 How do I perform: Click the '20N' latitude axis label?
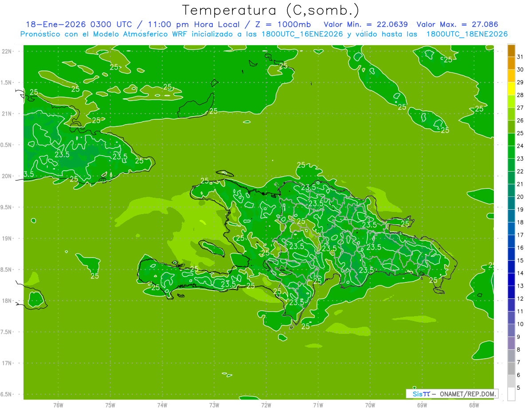coord(8,176)
